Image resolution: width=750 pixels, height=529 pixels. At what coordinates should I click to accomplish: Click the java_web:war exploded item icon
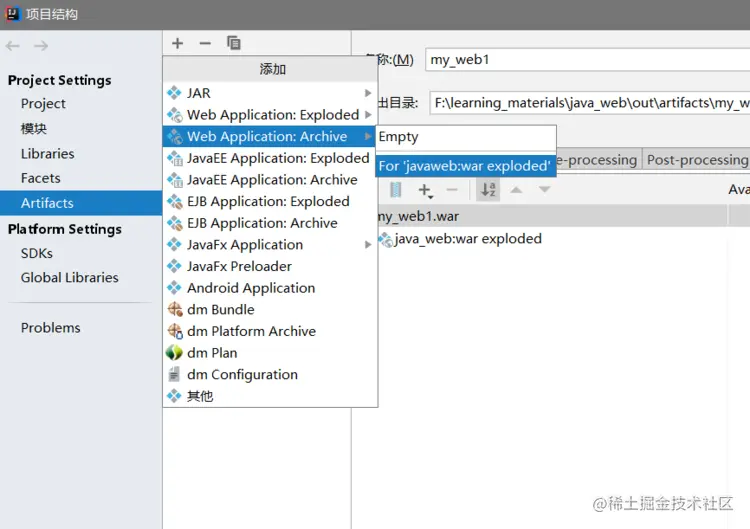[x=386, y=239]
